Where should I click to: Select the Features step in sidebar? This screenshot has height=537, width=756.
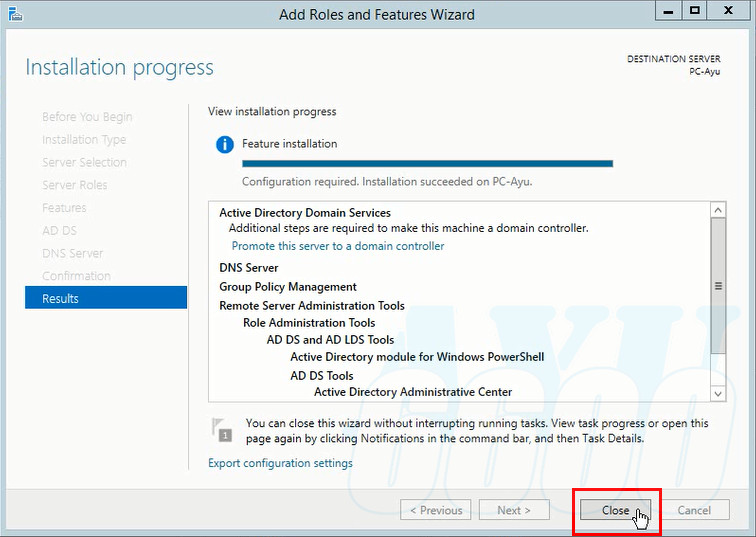[x=64, y=208]
